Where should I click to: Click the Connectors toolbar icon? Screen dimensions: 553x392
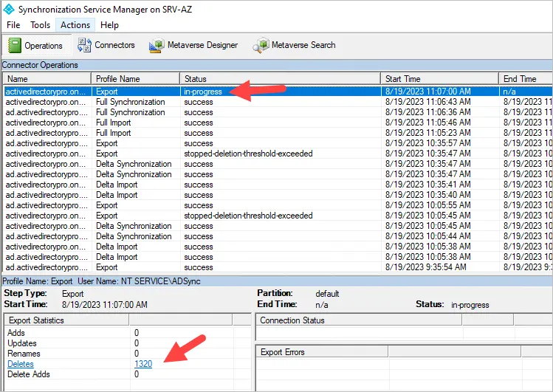click(85, 46)
